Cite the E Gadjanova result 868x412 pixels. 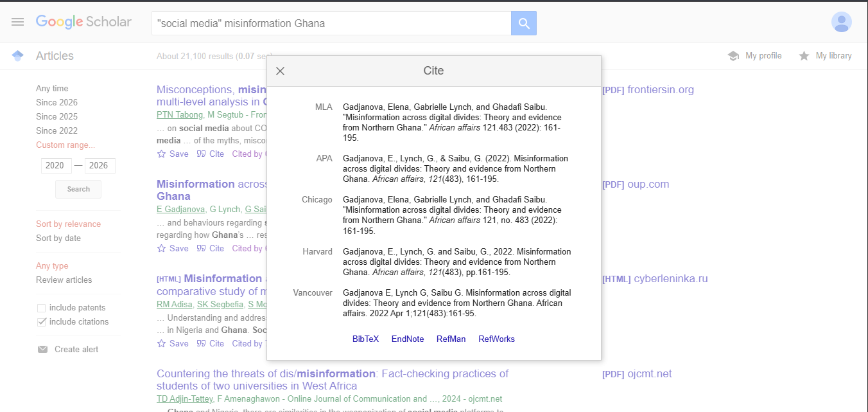click(211, 249)
